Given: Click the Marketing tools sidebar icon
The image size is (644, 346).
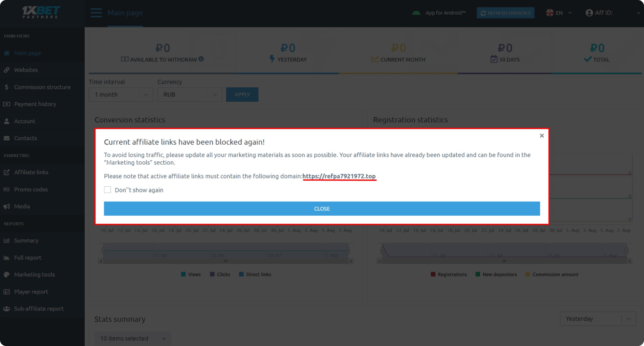Looking at the screenshot, I should tap(6, 275).
